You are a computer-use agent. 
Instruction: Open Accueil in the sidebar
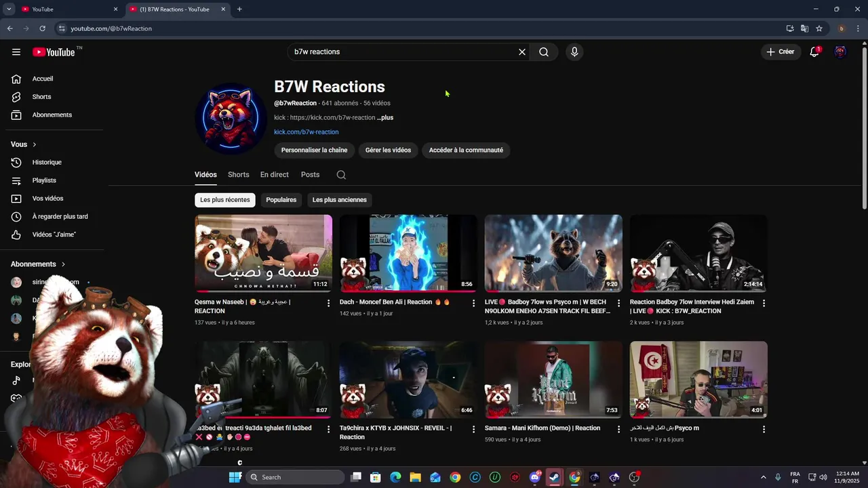click(x=54, y=79)
